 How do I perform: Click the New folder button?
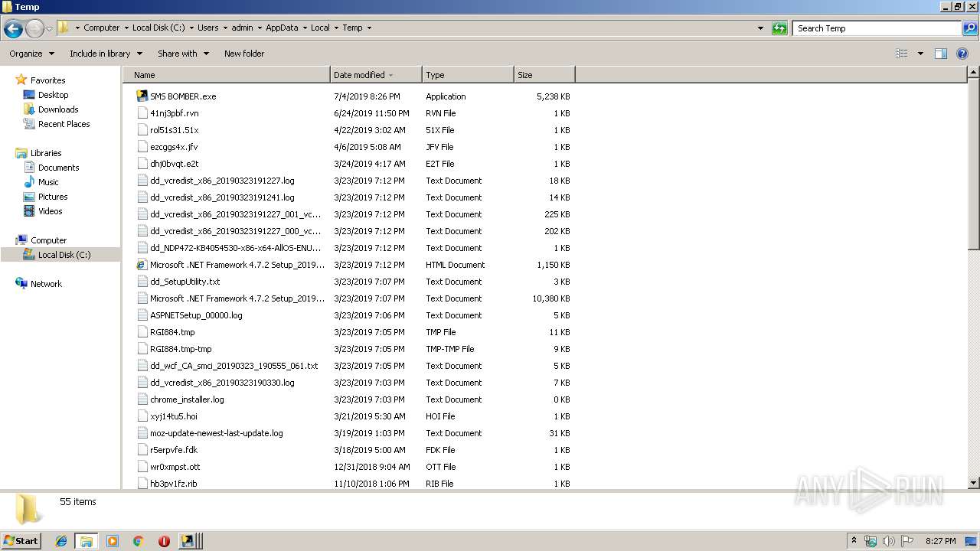pyautogui.click(x=244, y=54)
